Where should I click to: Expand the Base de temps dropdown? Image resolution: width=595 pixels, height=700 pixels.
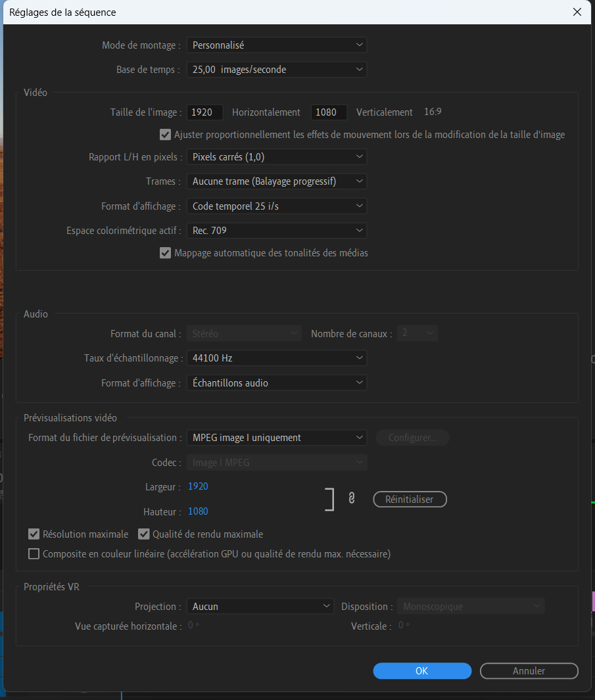[277, 70]
